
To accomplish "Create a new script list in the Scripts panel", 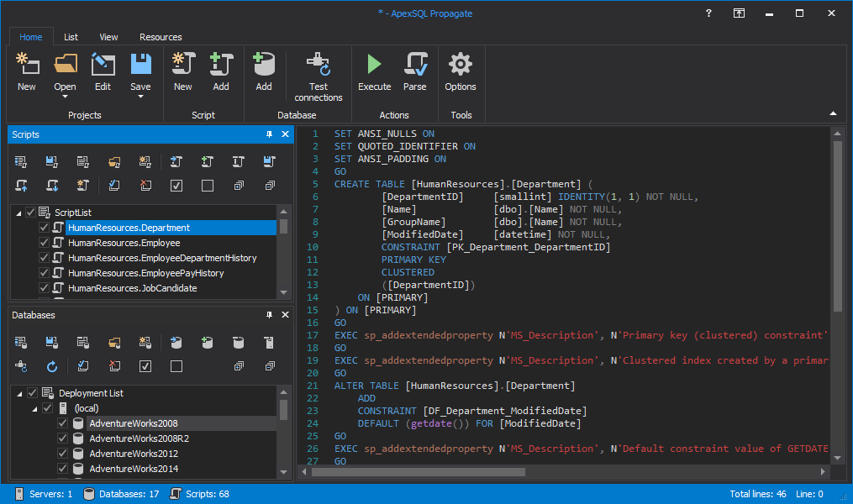I will [145, 161].
